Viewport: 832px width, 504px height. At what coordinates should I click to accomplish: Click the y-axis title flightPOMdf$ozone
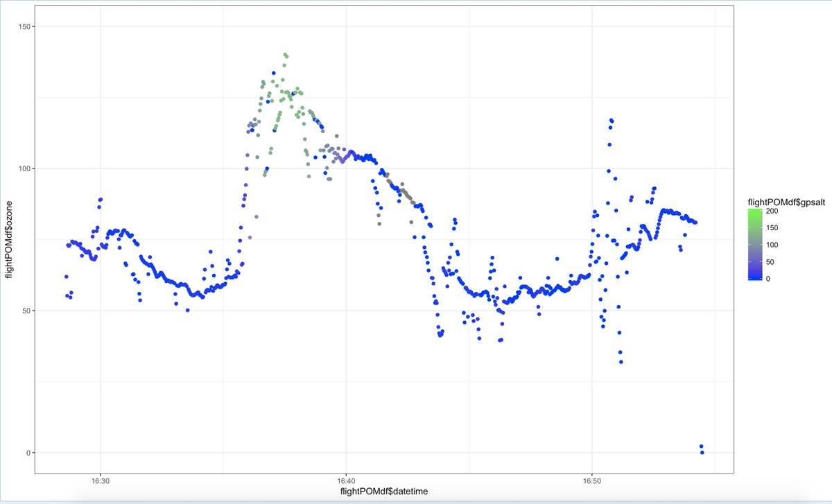(9, 240)
